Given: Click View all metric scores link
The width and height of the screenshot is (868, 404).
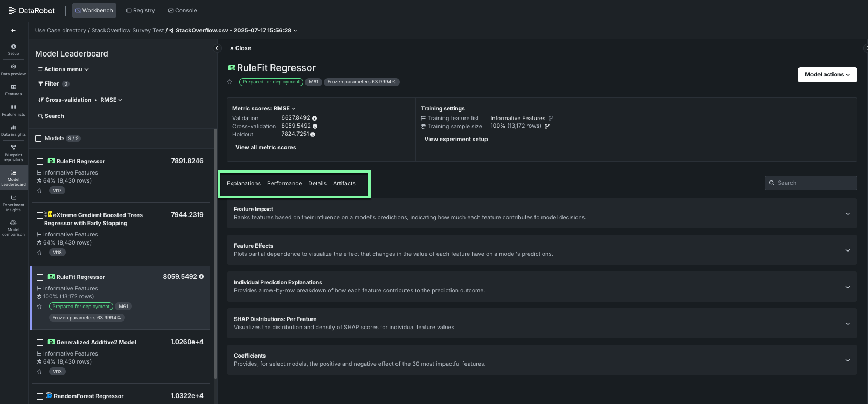Looking at the screenshot, I should click(x=266, y=148).
